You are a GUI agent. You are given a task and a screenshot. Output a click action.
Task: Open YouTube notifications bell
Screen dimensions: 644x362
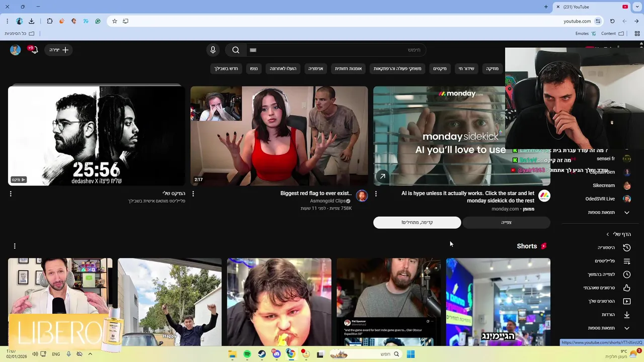click(34, 50)
